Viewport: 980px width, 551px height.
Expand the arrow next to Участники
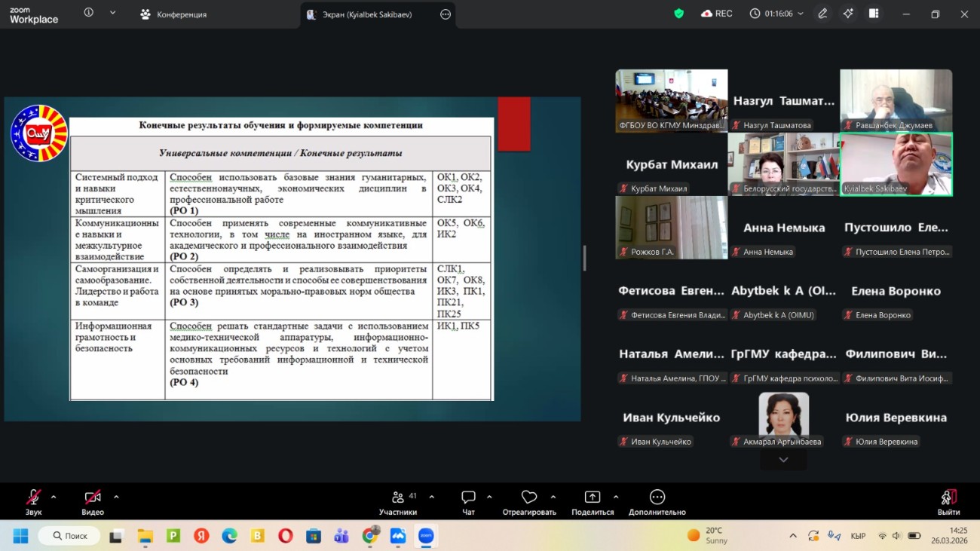(x=431, y=497)
